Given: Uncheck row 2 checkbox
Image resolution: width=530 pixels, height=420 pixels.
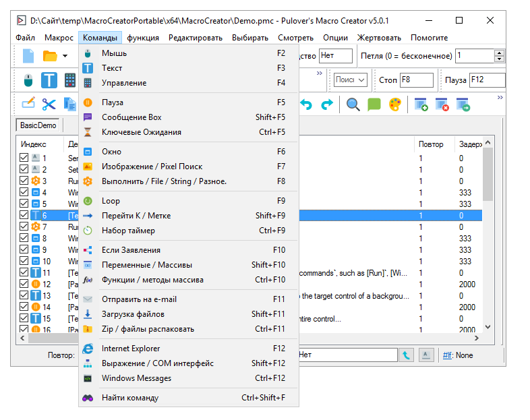Looking at the screenshot, I should click(x=24, y=169).
